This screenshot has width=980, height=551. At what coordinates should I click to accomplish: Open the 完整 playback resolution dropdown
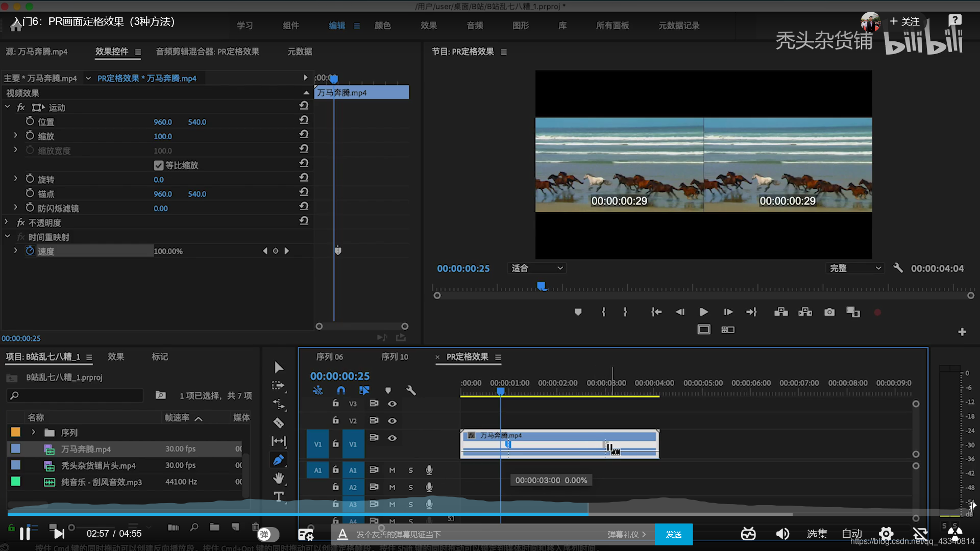click(855, 268)
